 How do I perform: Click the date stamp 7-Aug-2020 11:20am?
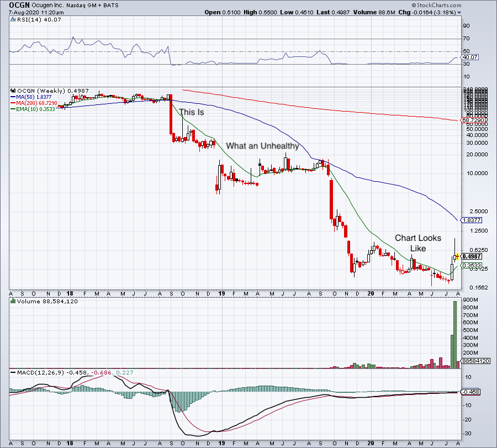(36, 13)
